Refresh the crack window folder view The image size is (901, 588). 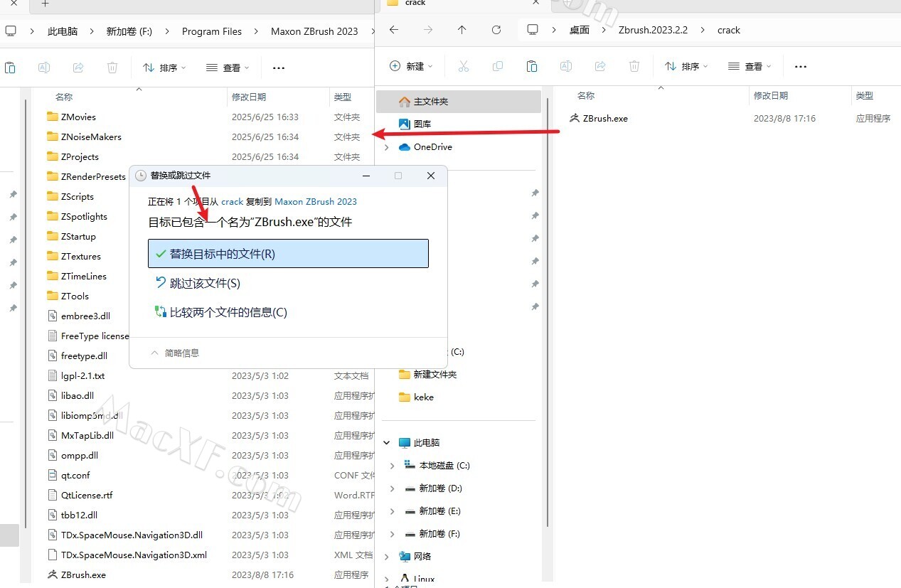click(x=496, y=30)
